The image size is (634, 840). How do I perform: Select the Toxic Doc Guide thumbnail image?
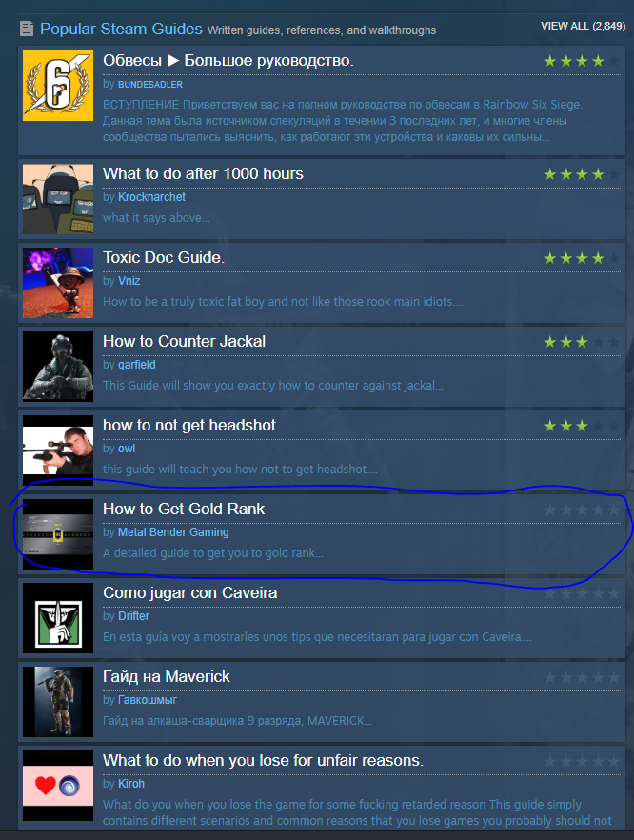coord(58,283)
